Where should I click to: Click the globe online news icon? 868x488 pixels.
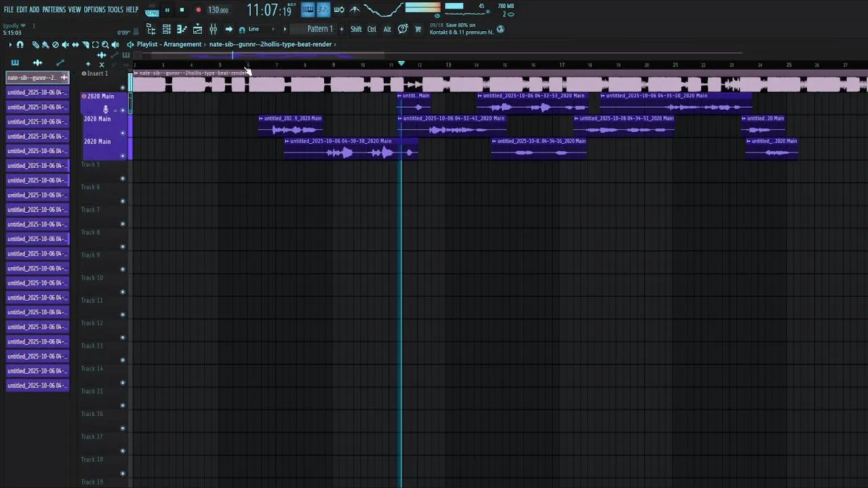500,29
